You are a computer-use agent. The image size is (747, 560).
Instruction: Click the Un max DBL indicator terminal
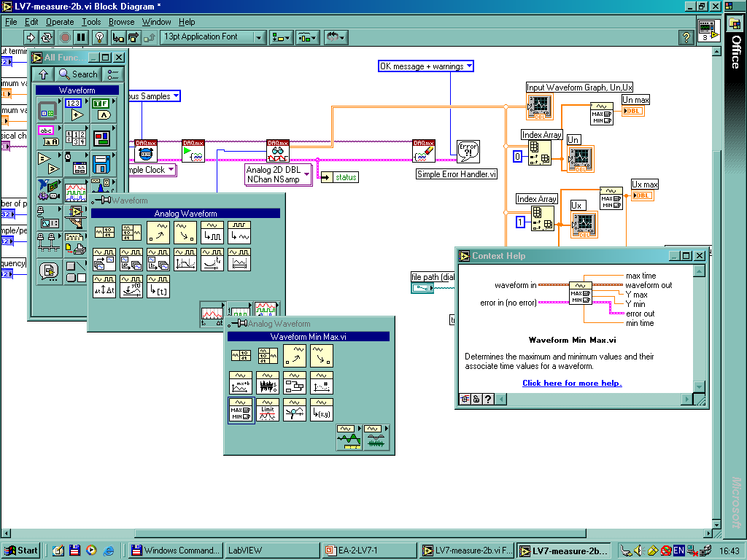tap(633, 111)
